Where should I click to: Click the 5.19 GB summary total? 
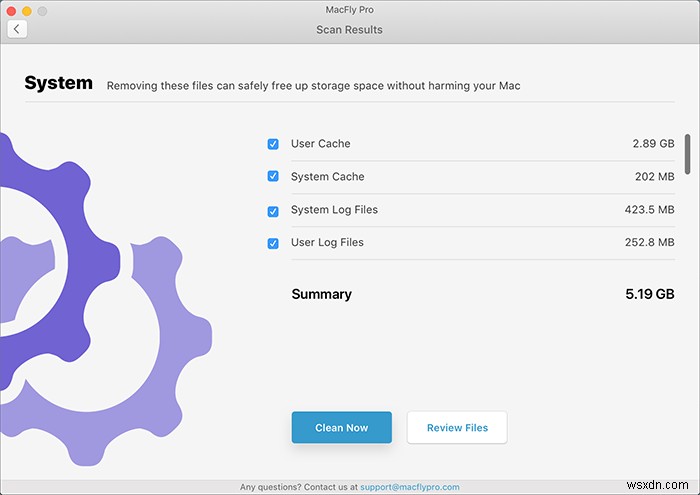(x=650, y=295)
